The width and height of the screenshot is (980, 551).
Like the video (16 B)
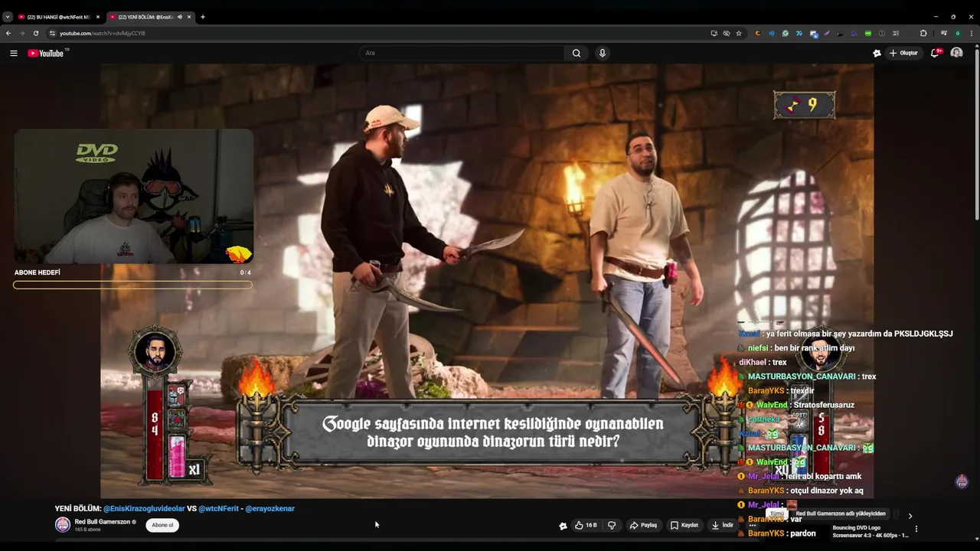tap(586, 525)
